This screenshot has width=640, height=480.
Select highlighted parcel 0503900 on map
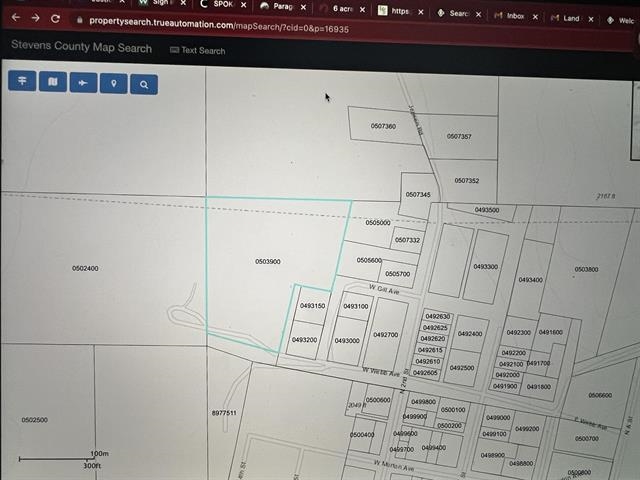[x=267, y=262]
